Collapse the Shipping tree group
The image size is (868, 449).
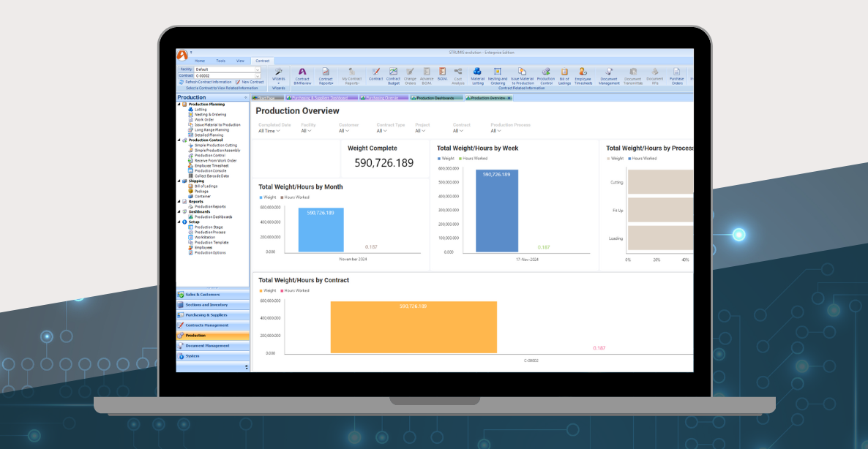(x=179, y=181)
